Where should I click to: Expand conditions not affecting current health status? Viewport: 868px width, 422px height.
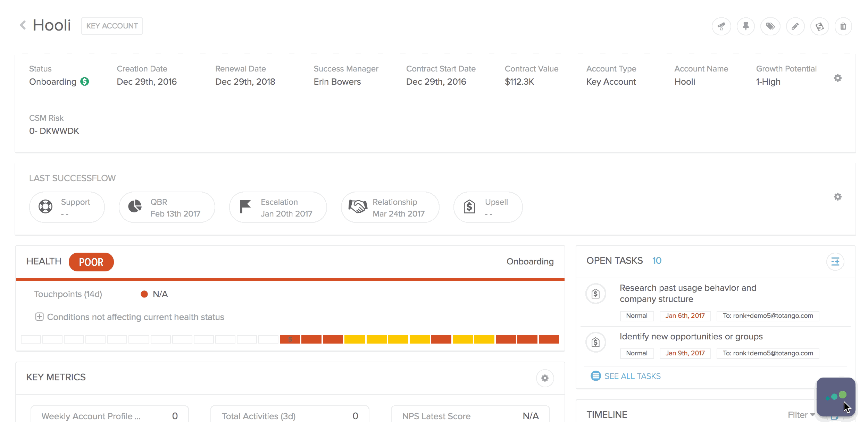click(x=39, y=317)
